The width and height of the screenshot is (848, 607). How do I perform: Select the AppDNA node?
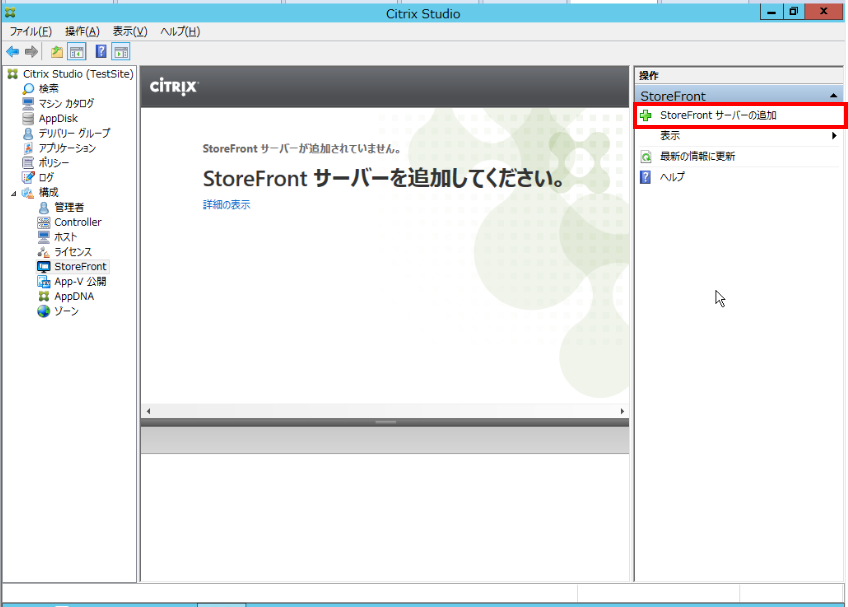[x=74, y=296]
